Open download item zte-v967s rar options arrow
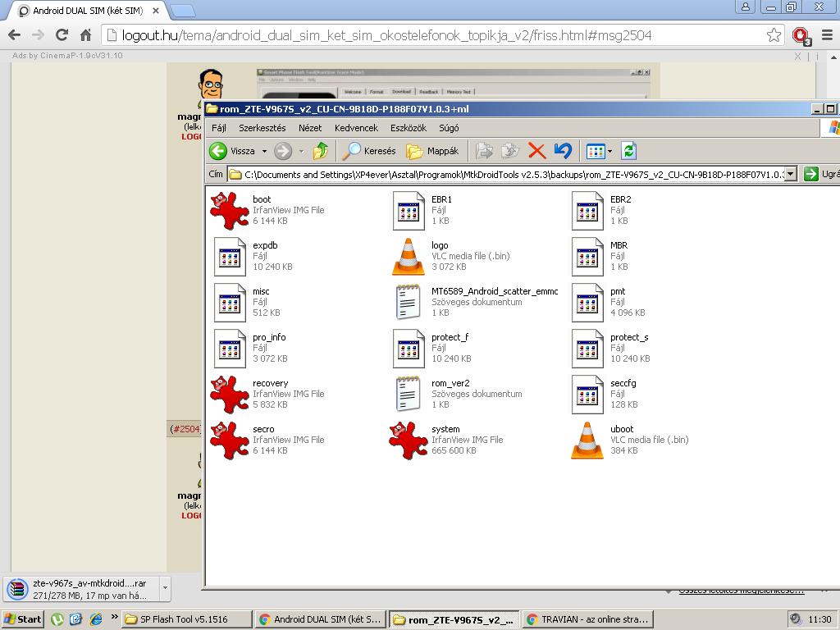 [165, 588]
